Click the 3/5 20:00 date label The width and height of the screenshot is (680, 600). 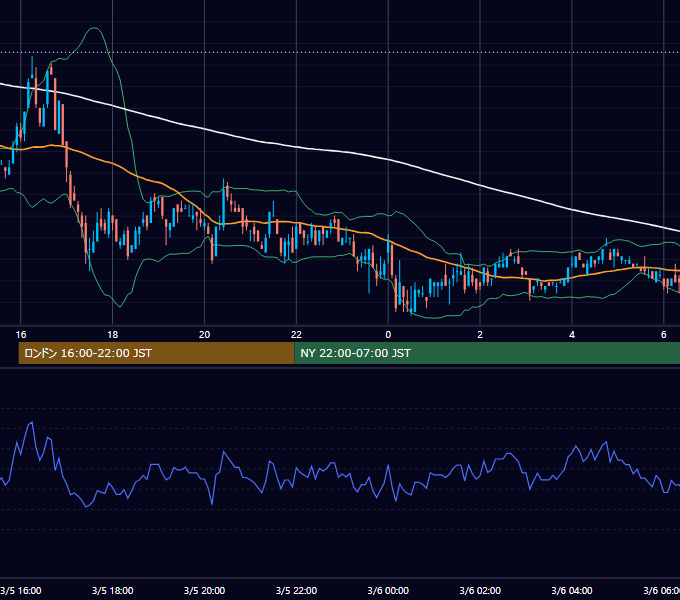coord(204,590)
